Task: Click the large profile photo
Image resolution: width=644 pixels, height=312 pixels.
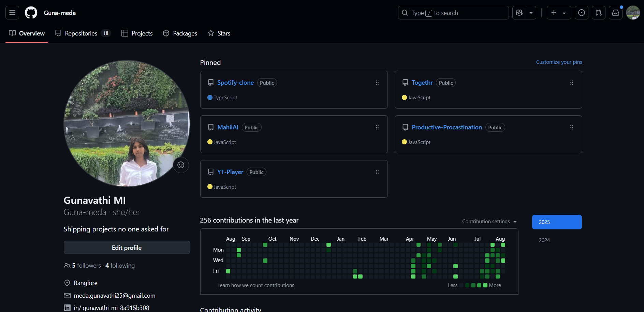Action: [x=127, y=124]
